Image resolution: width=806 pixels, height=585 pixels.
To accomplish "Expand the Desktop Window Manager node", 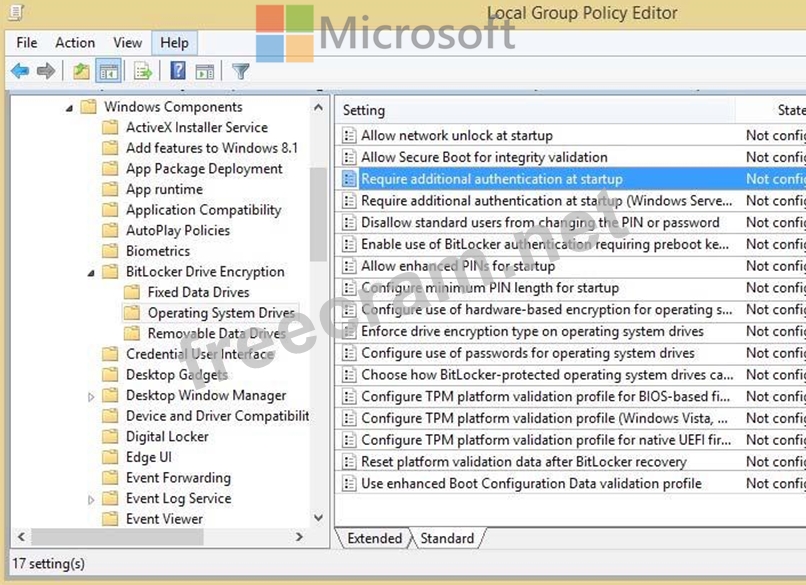I will pyautogui.click(x=91, y=396).
